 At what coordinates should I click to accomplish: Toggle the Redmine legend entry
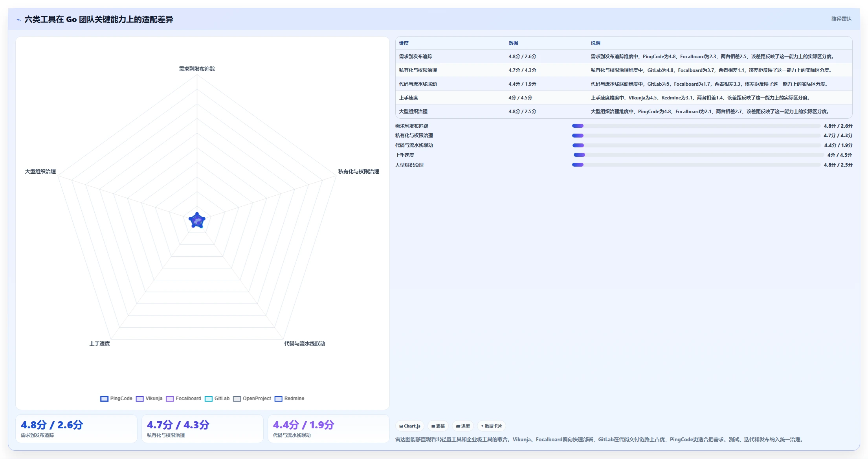[289, 398]
